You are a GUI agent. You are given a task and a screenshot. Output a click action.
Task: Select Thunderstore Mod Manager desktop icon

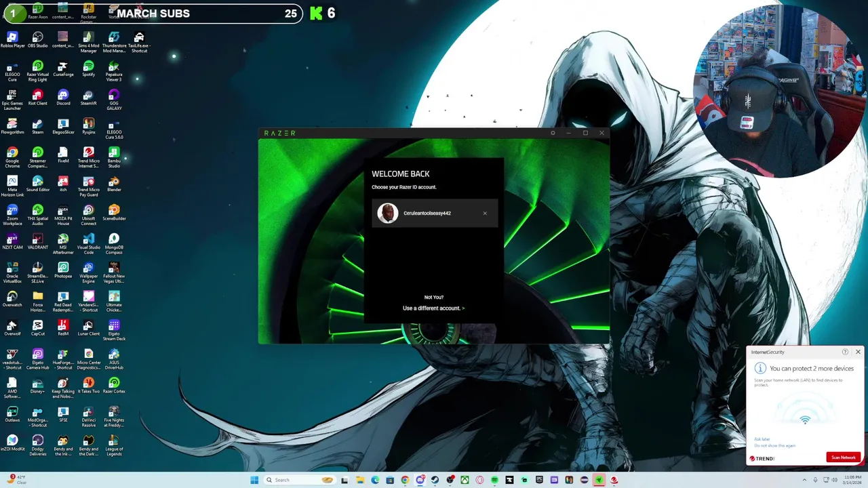[114, 43]
